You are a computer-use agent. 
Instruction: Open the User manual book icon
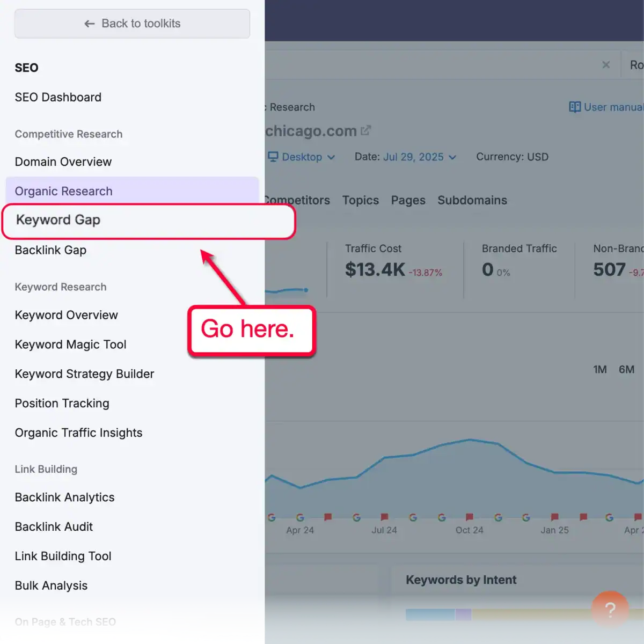(574, 107)
